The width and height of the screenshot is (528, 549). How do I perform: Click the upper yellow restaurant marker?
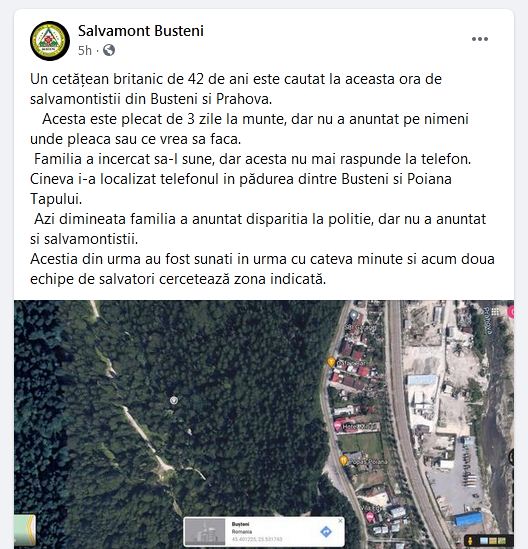click(x=331, y=362)
